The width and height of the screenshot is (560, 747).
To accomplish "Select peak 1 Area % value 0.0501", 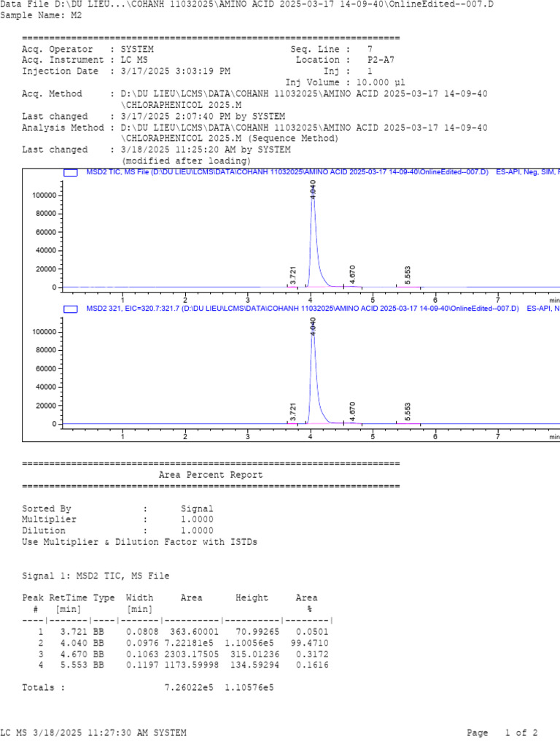I will click(x=312, y=632).
